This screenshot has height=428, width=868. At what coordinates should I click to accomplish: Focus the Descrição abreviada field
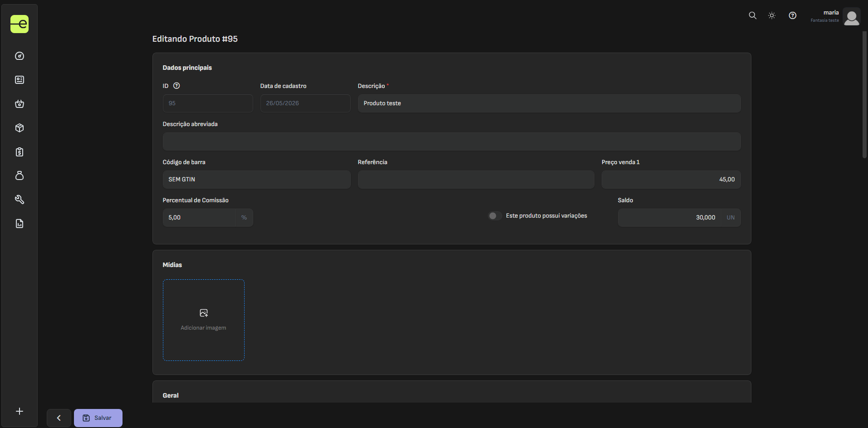[x=451, y=141]
